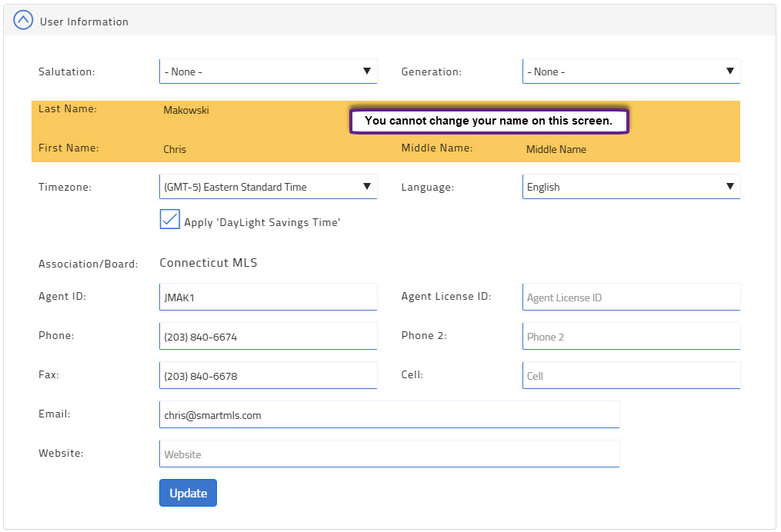Click the Apply 'DayLight Savings Time' label
The image size is (781, 532).
coord(262,222)
